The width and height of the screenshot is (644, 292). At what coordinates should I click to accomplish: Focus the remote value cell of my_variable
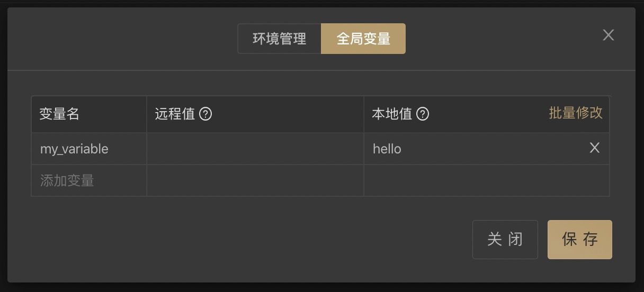click(x=255, y=149)
